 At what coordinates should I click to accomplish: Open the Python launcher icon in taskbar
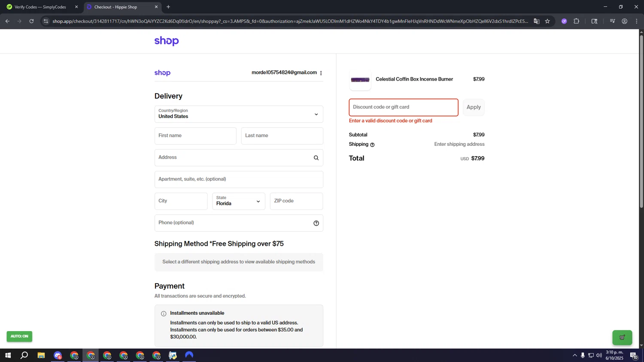tap(173, 355)
